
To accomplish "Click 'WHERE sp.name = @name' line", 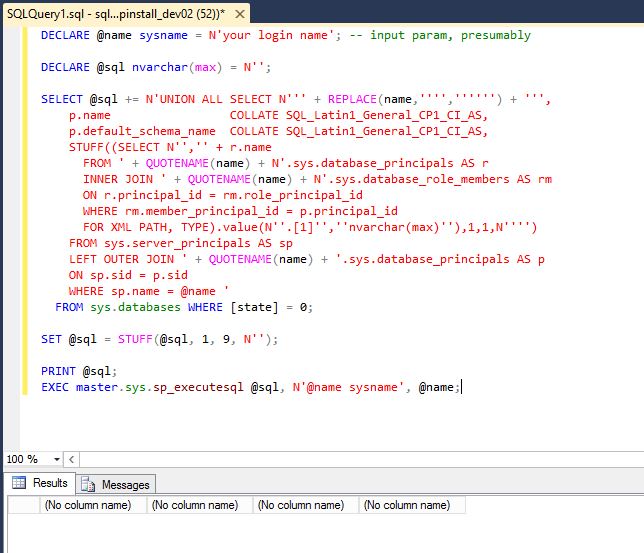I will pyautogui.click(x=142, y=291).
